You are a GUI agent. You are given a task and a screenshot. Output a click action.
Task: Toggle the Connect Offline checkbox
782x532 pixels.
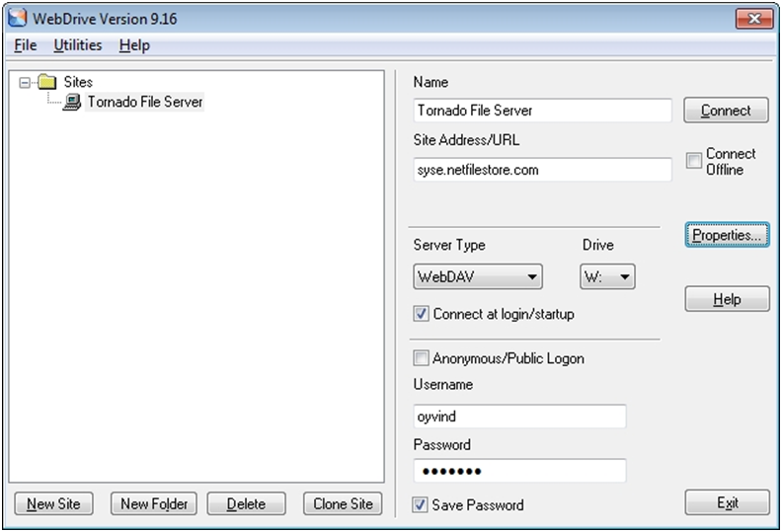tap(694, 161)
